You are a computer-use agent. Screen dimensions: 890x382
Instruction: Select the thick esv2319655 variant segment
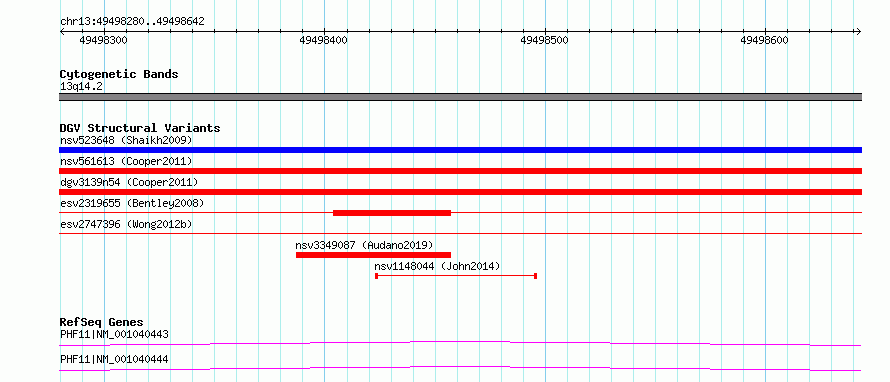[x=392, y=213]
